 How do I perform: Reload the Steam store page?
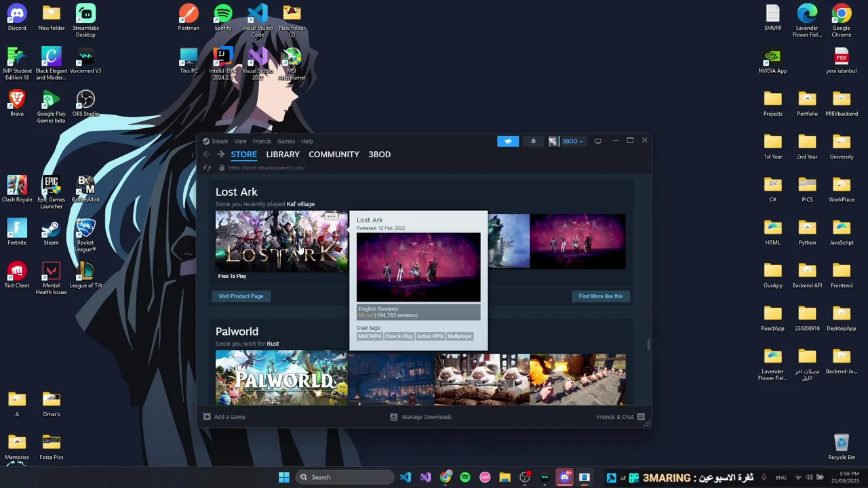(207, 167)
